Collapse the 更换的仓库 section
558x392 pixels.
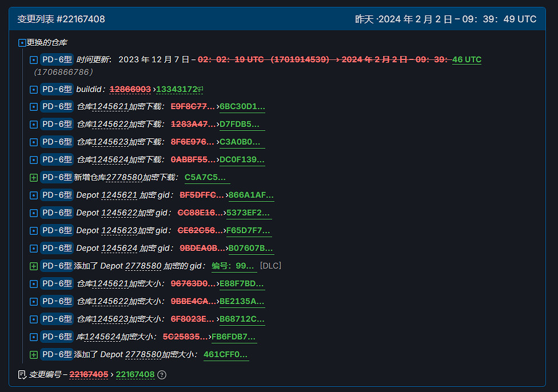(x=22, y=42)
